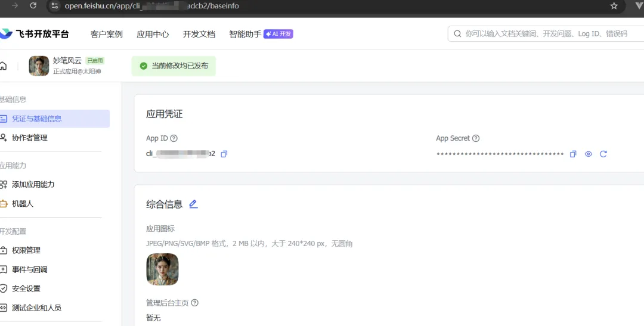Reveal the App Secret with eye icon
Viewport: 644px width, 326px height.
(x=588, y=154)
